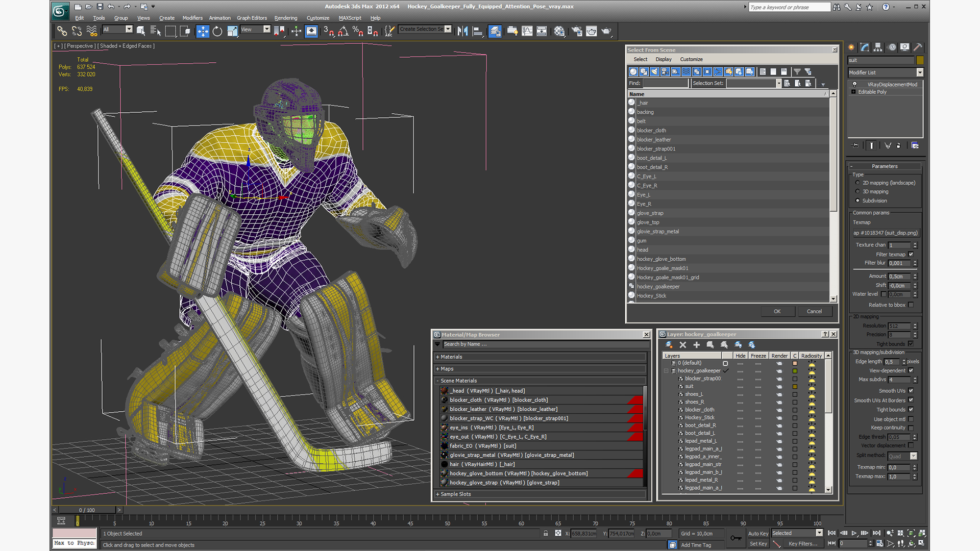Click the Set Key button

758,544
